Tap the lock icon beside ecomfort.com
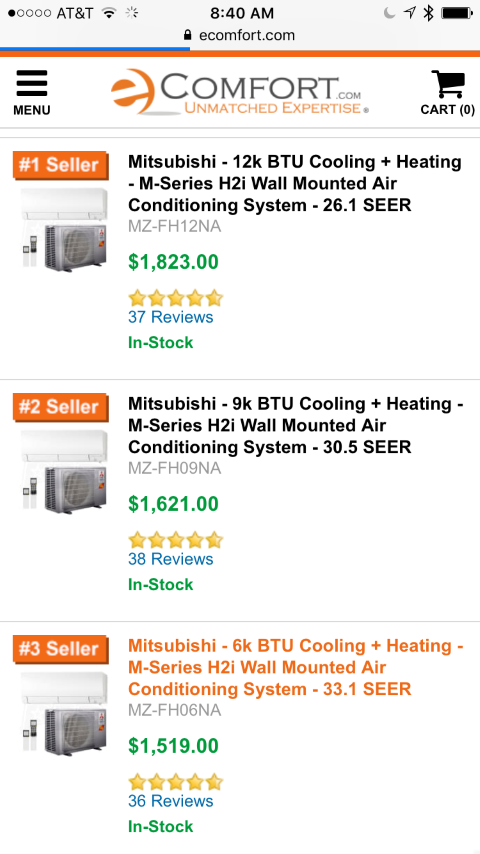 click(x=188, y=35)
